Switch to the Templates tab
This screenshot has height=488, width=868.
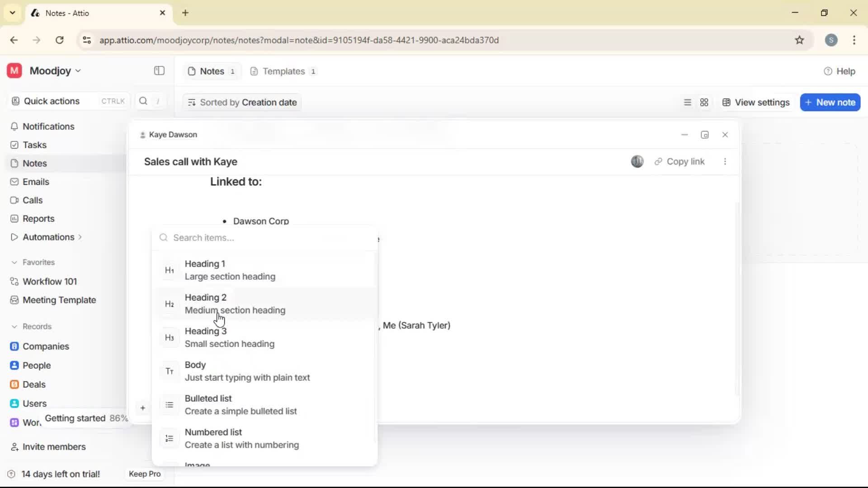click(x=283, y=71)
